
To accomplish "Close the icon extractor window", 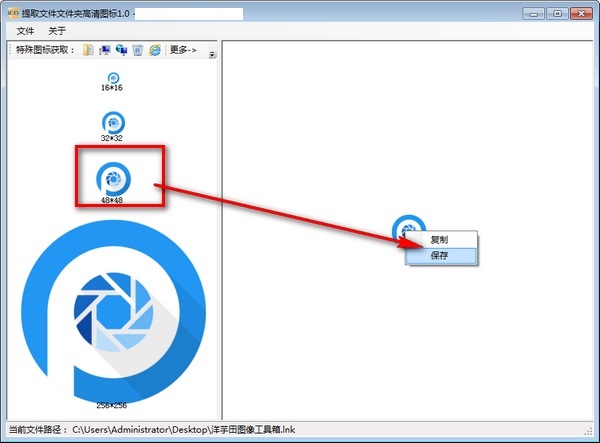I will coord(581,14).
